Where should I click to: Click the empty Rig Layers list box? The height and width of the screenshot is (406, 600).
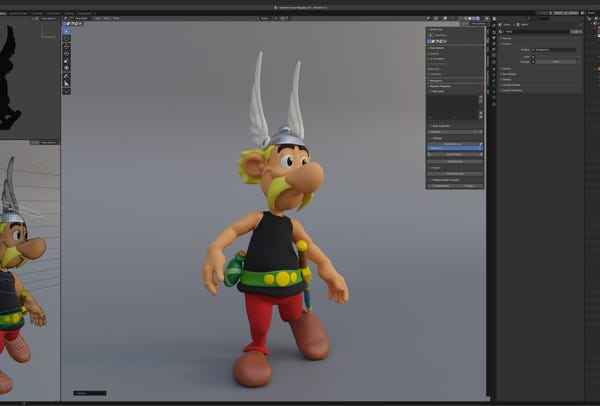(x=452, y=107)
